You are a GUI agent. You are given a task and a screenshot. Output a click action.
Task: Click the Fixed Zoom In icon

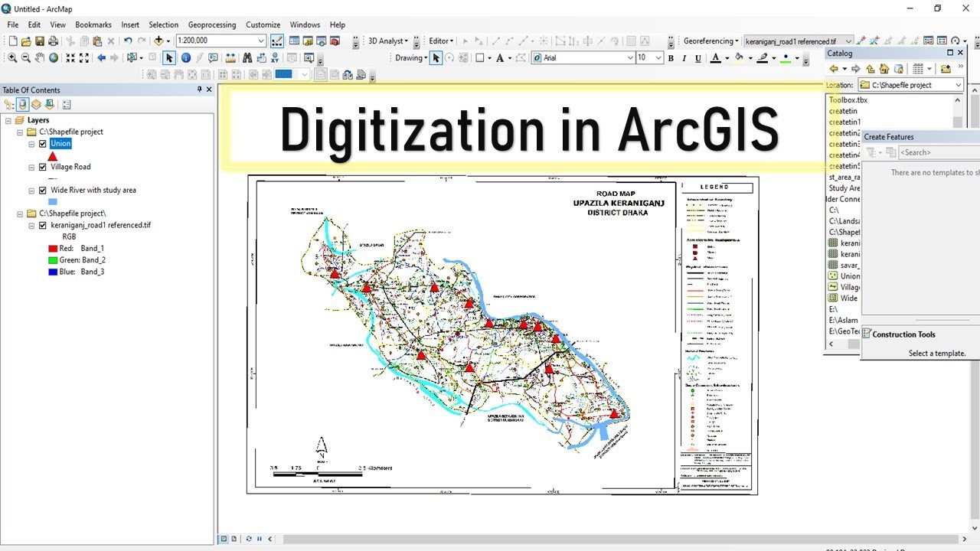point(70,57)
